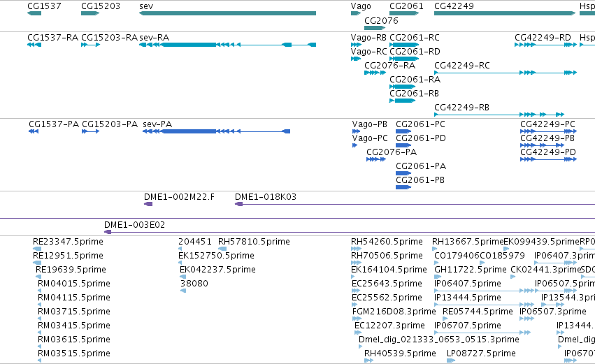595x364 pixels.
Task: Select protein CG2061-PB
Action: (403, 187)
